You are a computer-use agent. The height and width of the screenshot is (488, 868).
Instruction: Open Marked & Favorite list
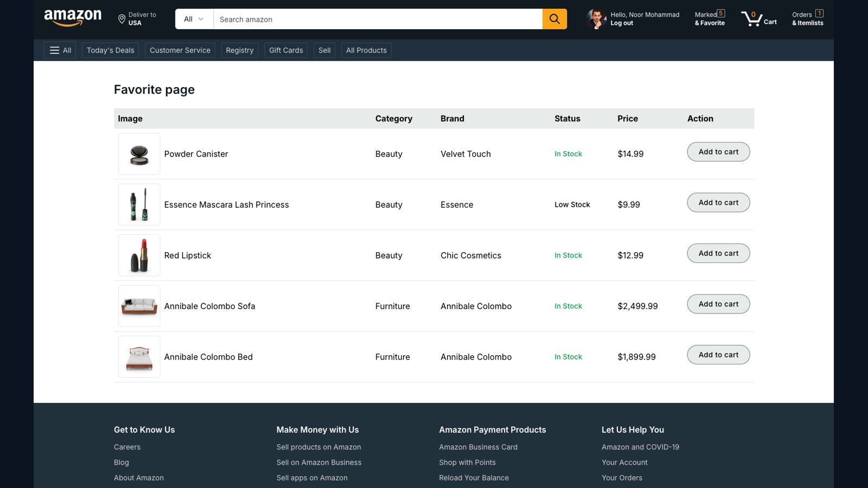(710, 19)
